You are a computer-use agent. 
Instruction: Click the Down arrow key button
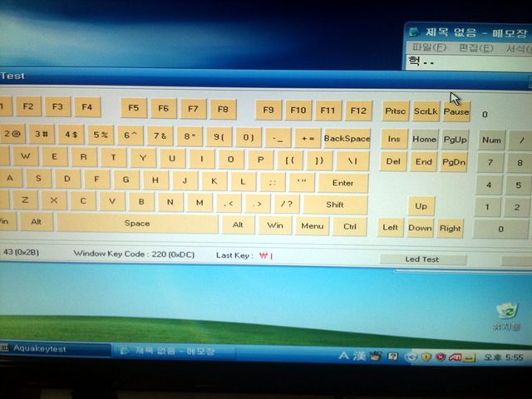coord(420,228)
